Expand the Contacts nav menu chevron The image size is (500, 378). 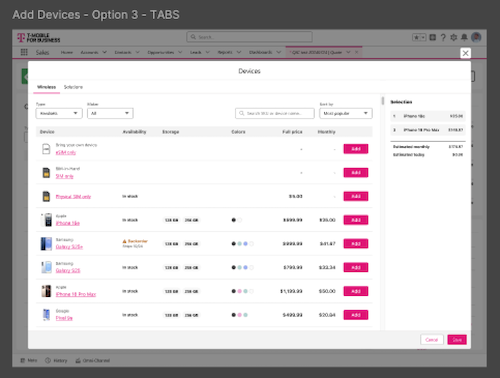click(x=137, y=52)
